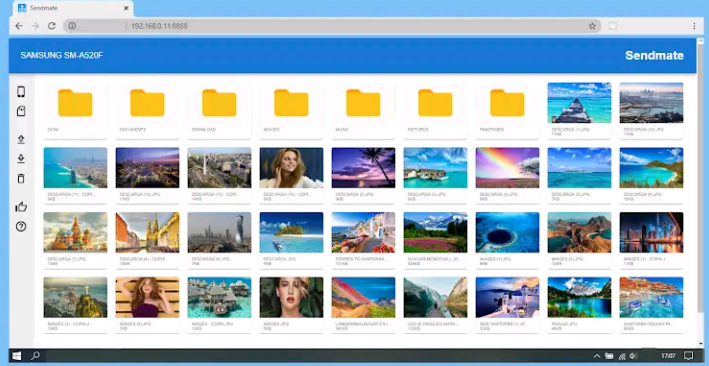The image size is (709, 366).
Task: Show hidden tray icons chevron
Action: click(596, 356)
